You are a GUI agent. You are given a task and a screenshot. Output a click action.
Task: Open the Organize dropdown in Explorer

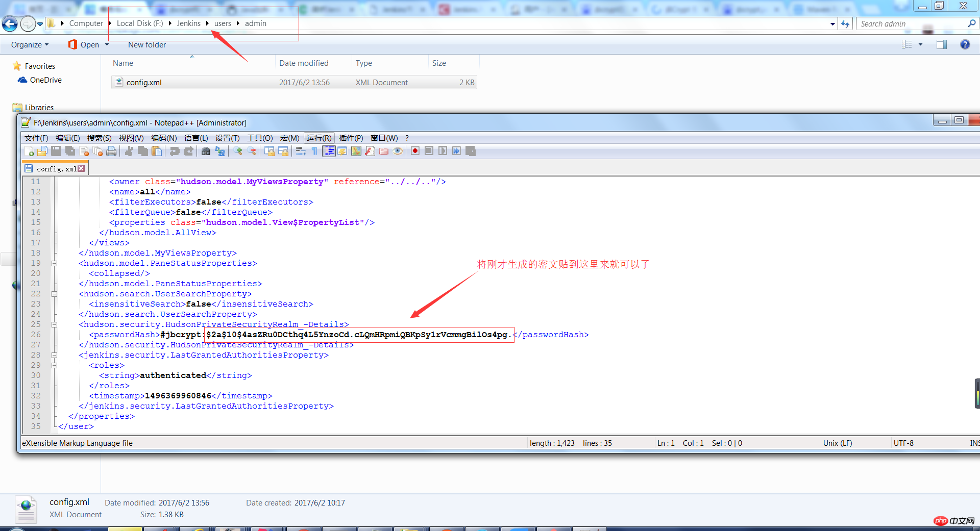(x=30, y=45)
